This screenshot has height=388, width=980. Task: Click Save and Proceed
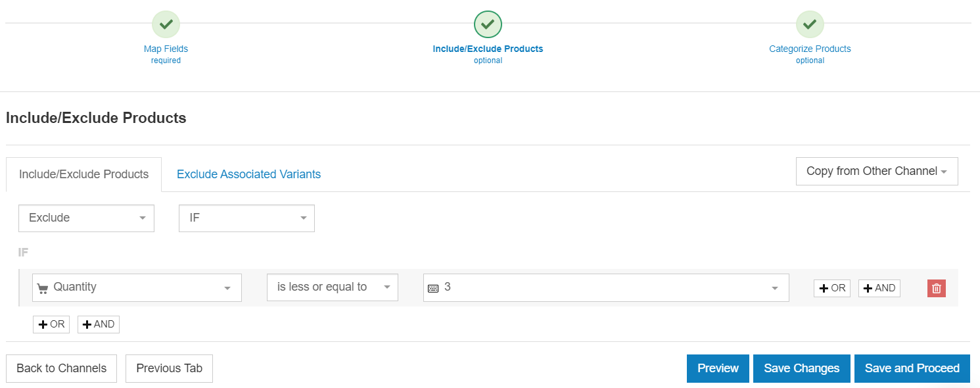pos(912,368)
